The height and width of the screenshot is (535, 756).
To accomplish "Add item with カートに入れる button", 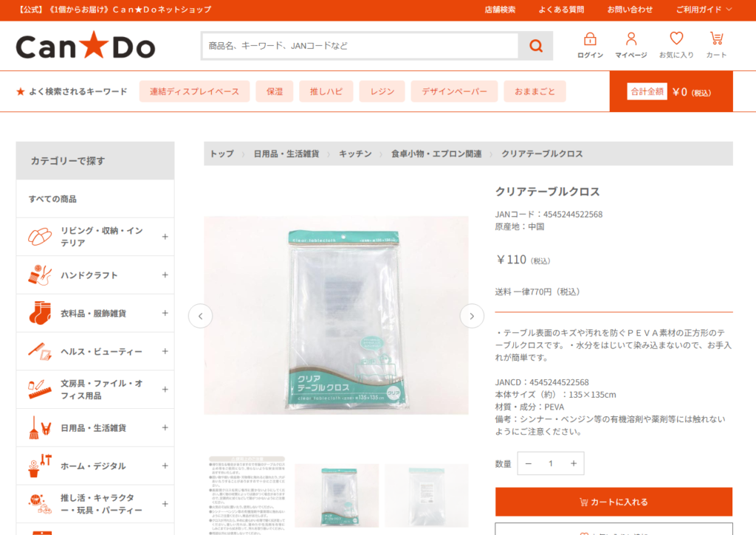I will click(x=614, y=502).
